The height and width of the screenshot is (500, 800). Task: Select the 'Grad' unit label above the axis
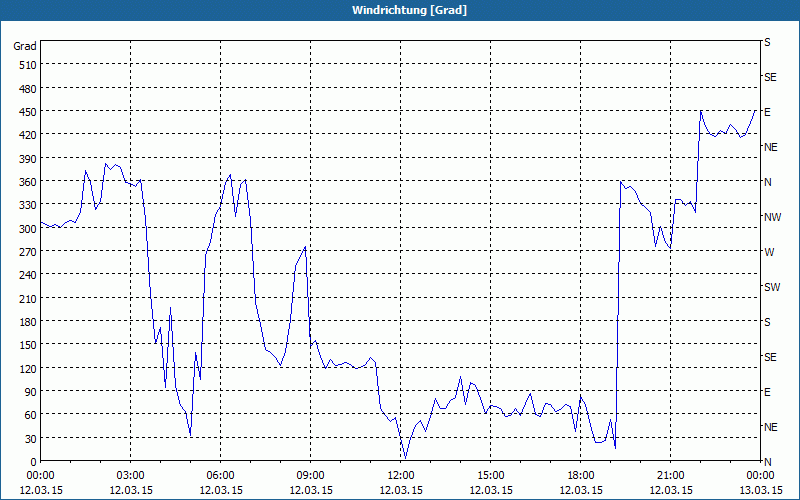pos(25,46)
